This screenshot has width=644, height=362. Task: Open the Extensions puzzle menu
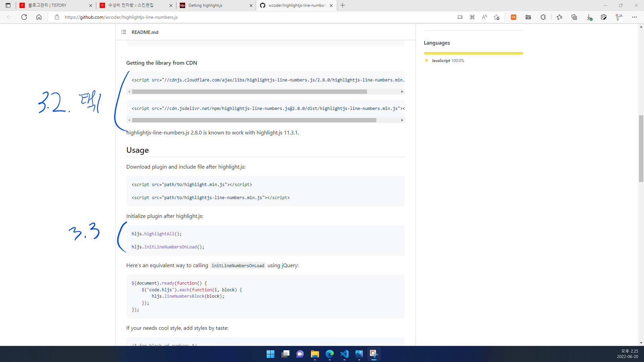543,17
